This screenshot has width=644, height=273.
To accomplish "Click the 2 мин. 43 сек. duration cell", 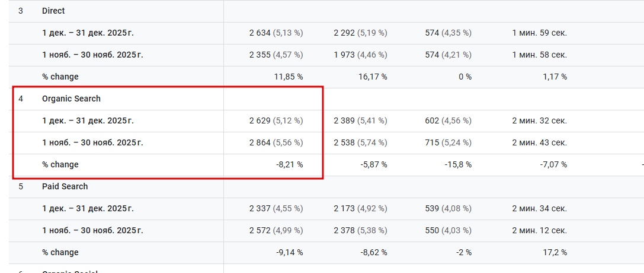I will [x=539, y=142].
